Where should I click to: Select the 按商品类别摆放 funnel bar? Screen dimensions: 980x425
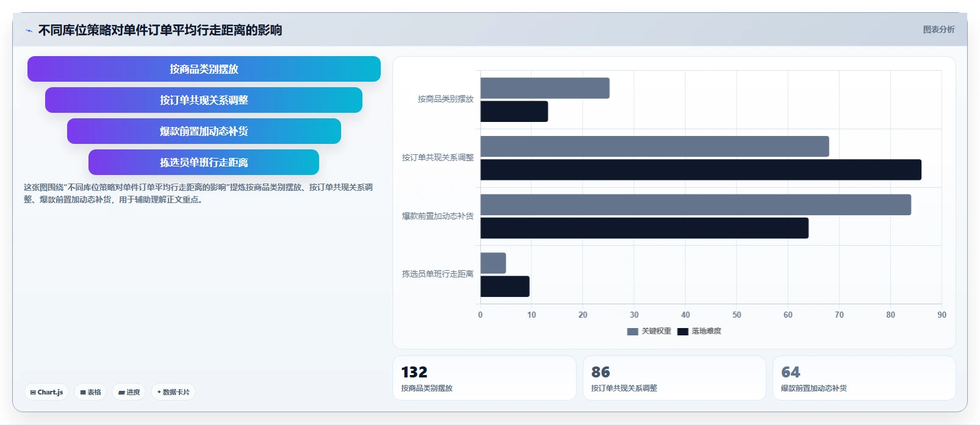(204, 69)
